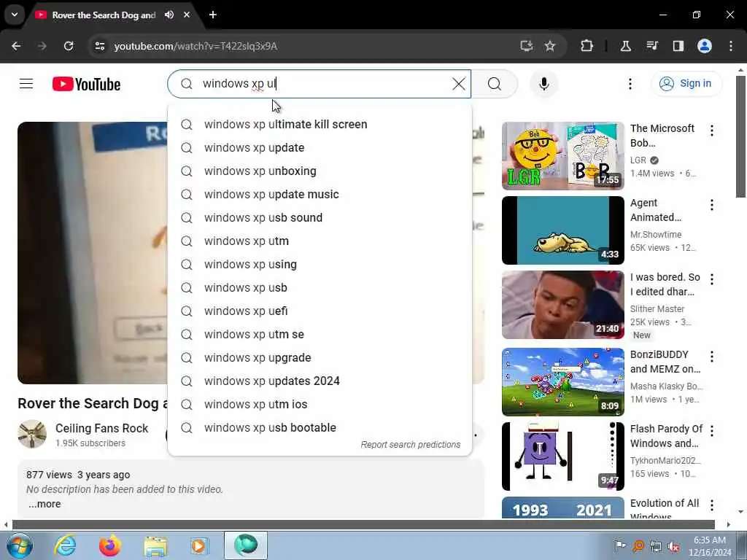Select suggestion windows xp updates 2024
Viewport: 747px width, 560px height.
click(320, 381)
